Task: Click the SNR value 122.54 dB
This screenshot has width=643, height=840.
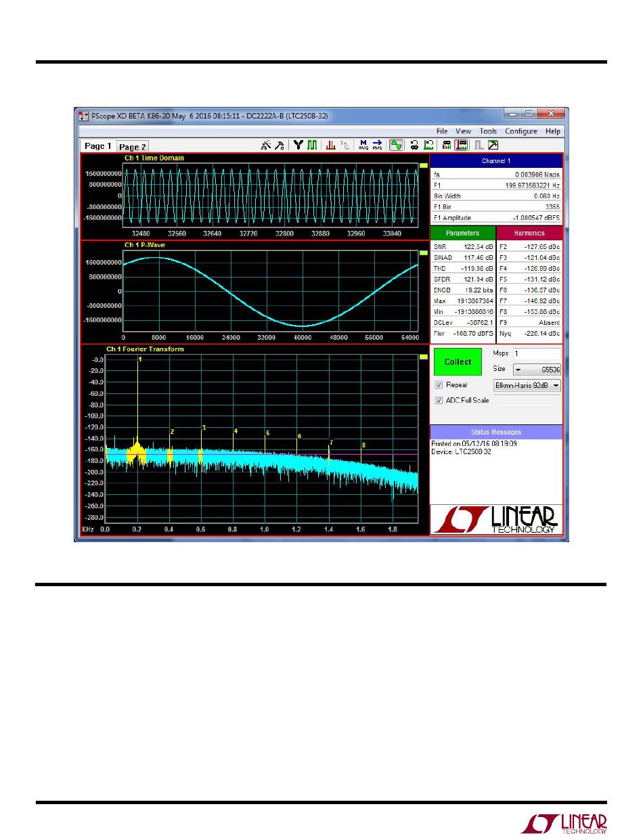Action: click(x=479, y=248)
